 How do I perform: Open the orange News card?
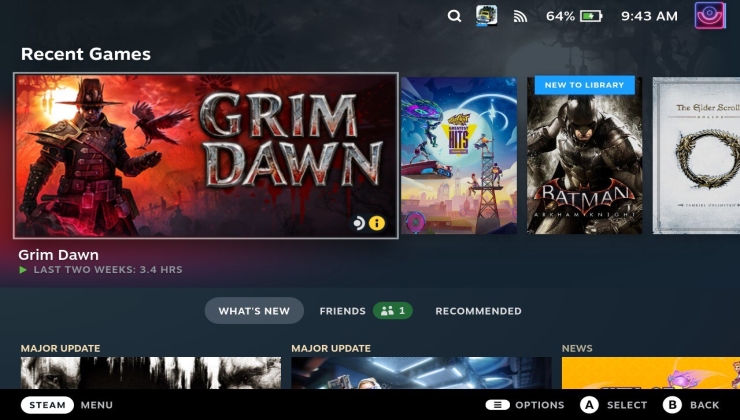pos(651,373)
